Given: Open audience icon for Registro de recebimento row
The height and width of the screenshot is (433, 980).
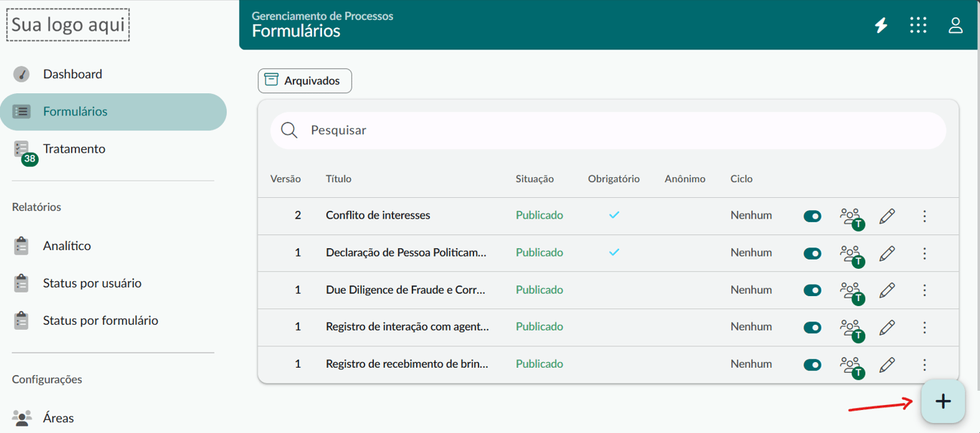Looking at the screenshot, I should click(852, 367).
